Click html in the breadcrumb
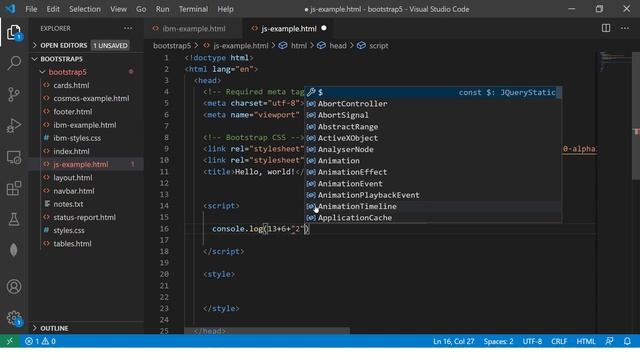The image size is (640, 360). [x=298, y=46]
